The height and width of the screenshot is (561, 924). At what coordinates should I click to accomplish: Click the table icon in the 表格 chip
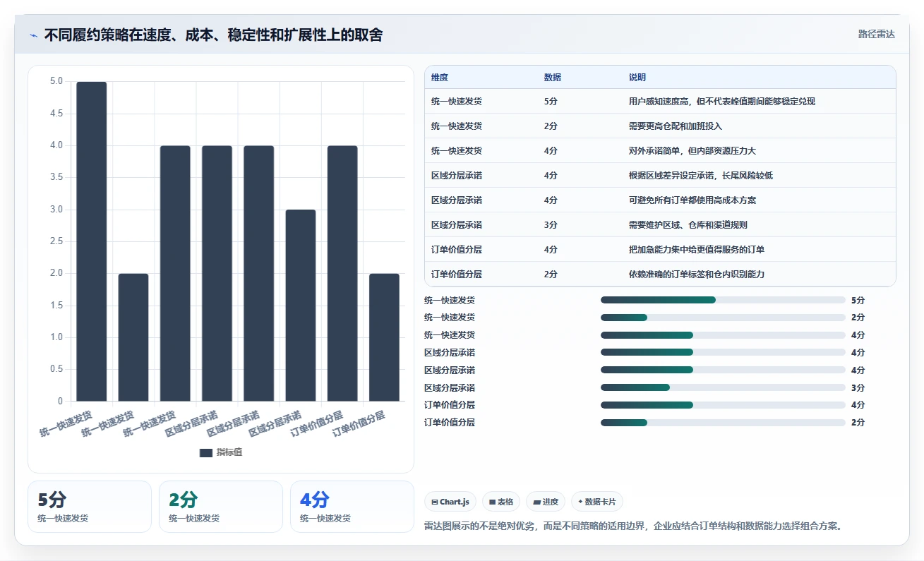coord(492,502)
